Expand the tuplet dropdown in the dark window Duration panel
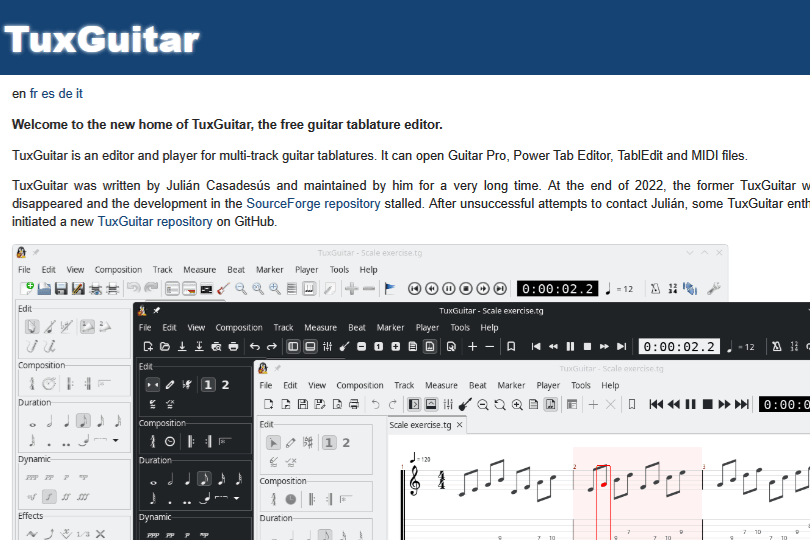This screenshot has height=540, width=810. pos(236,498)
